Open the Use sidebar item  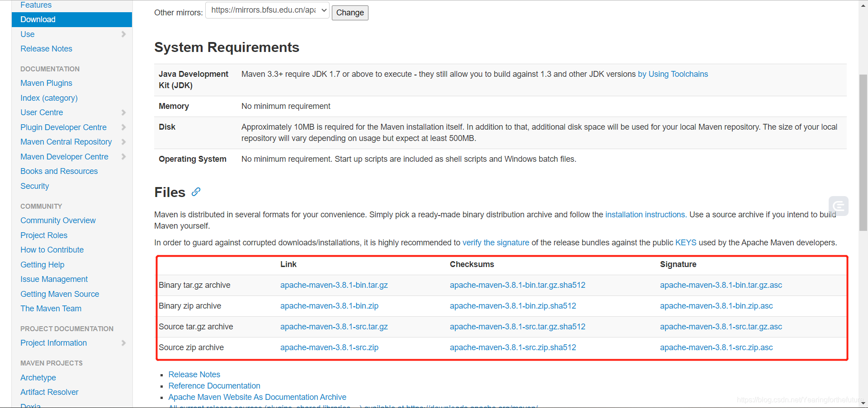[x=27, y=34]
